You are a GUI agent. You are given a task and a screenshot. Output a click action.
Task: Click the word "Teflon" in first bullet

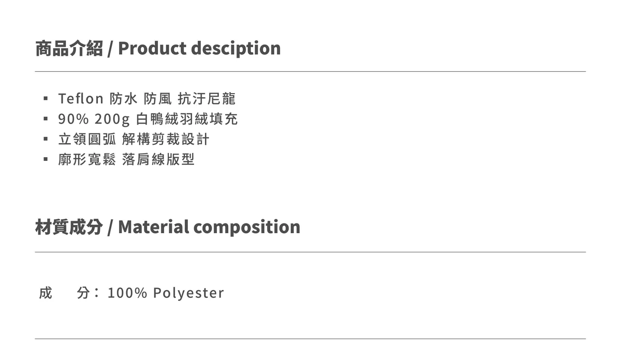click(81, 98)
